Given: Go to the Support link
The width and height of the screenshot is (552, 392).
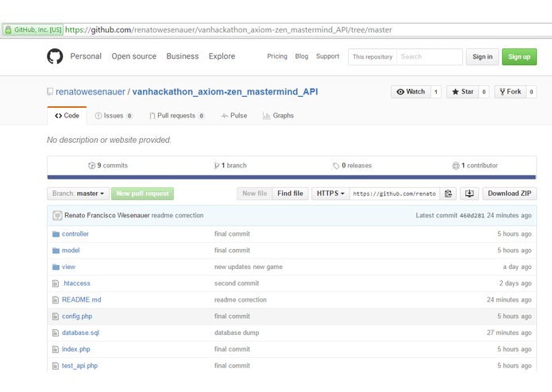Looking at the screenshot, I should (327, 56).
